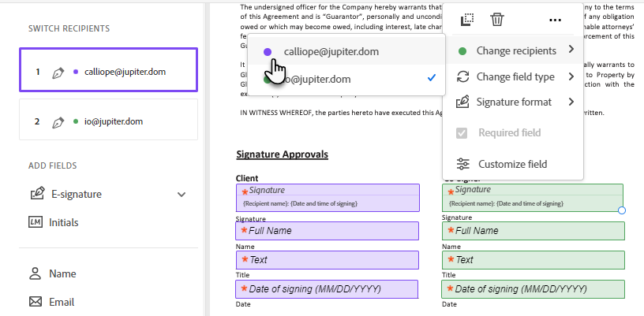Switch to recipient 2 io@jupiter.dom

coord(108,119)
